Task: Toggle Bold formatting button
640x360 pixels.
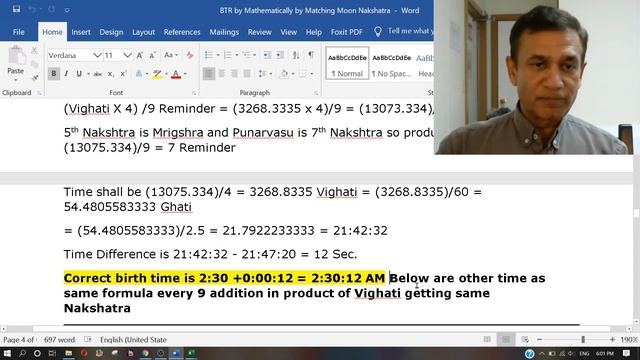Action: coord(53,74)
